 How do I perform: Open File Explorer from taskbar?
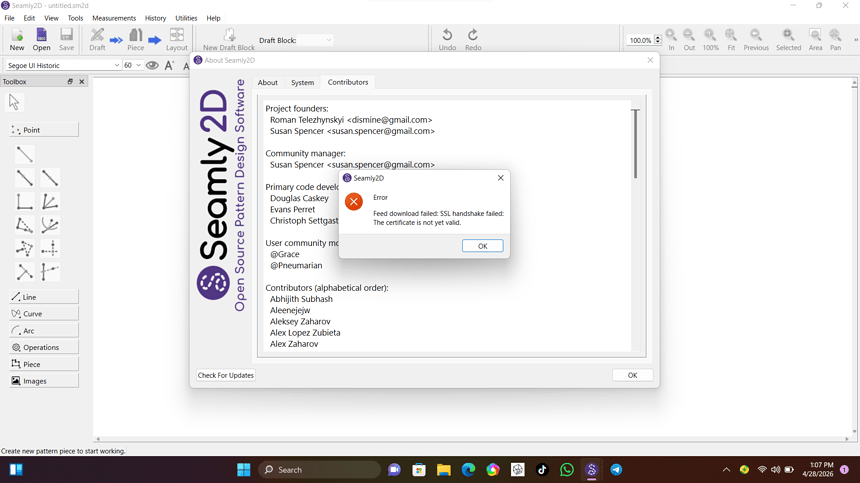pos(444,470)
